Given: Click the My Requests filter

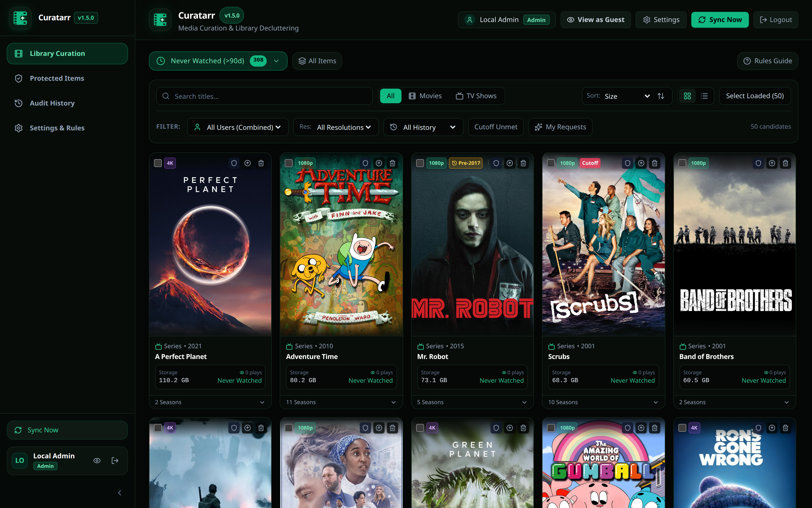Looking at the screenshot, I should pos(560,127).
